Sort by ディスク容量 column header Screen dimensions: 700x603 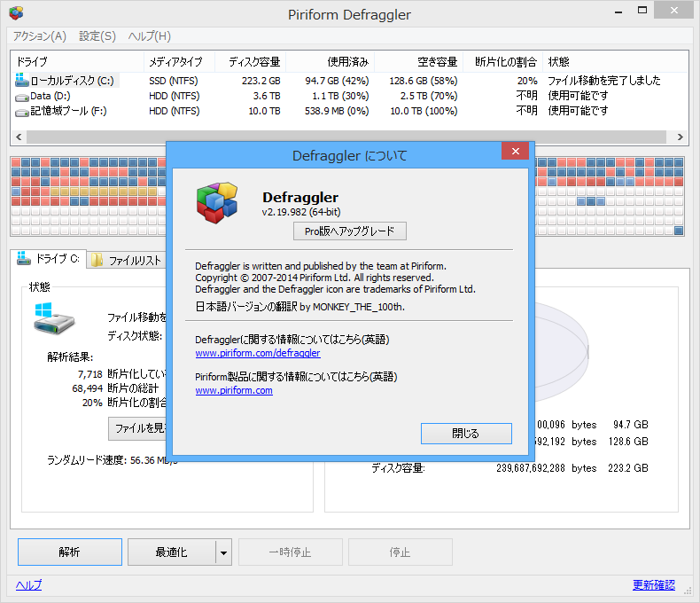click(x=251, y=62)
